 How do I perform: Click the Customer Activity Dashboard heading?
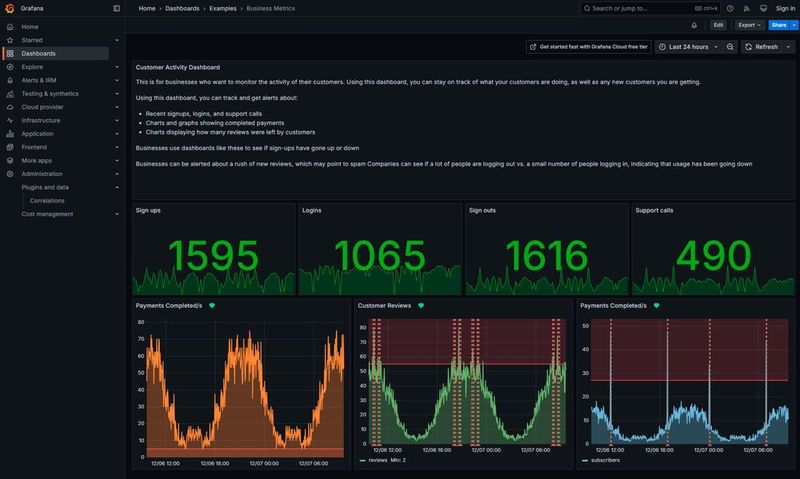(x=178, y=67)
